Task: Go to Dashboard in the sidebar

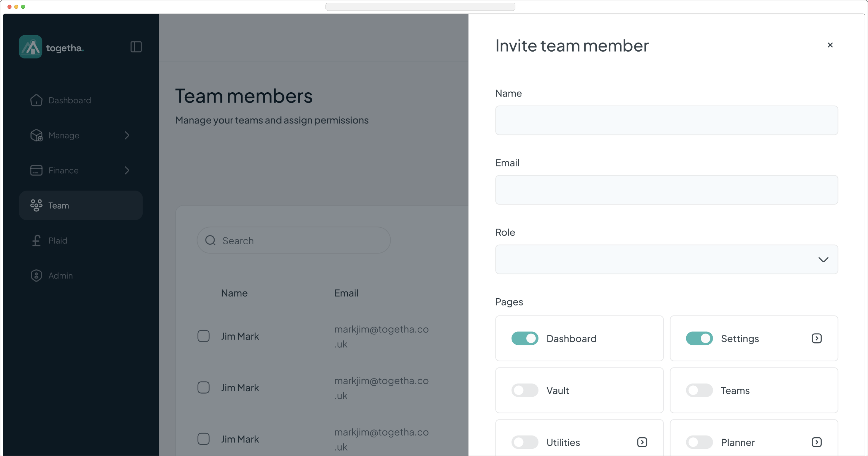Action: (81, 100)
